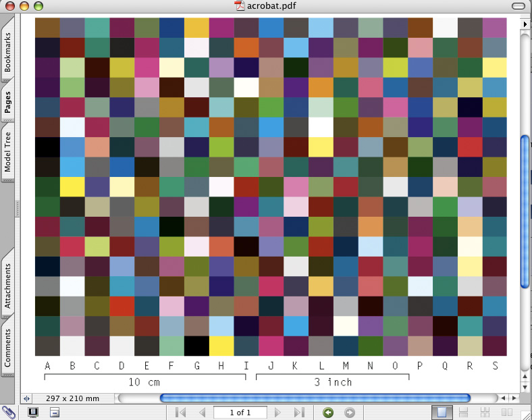This screenshot has height=420, width=532.
Task: Click column label 'J'
Action: [x=271, y=366]
